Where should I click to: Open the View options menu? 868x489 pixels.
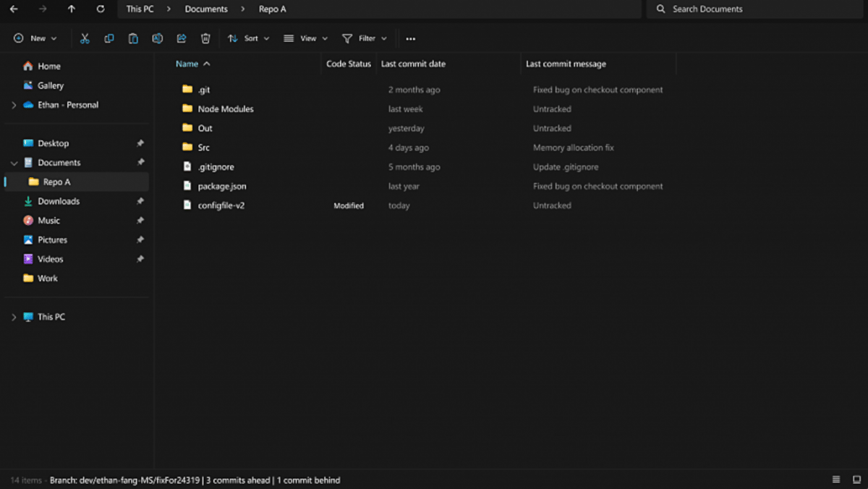coord(306,38)
